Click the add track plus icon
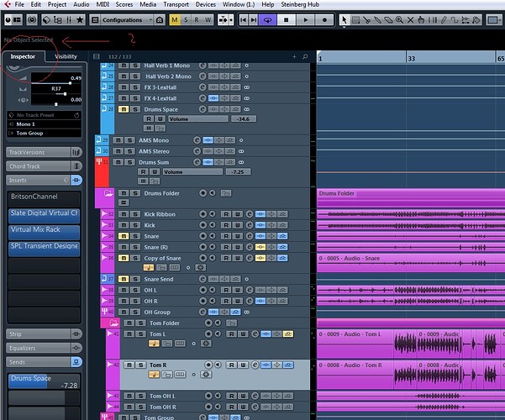505x420 pixels. click(294, 56)
